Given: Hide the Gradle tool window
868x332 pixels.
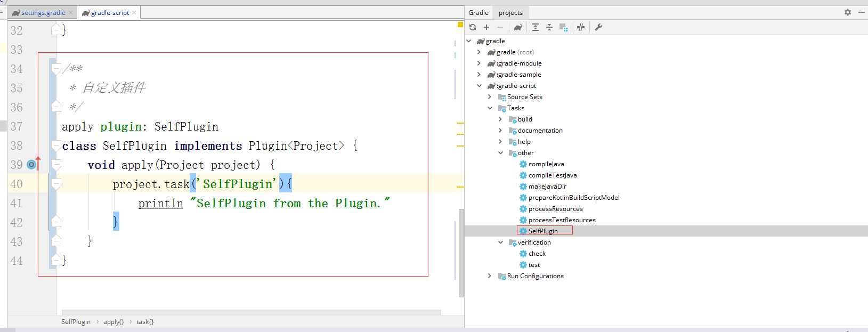Looking at the screenshot, I should 861,12.
